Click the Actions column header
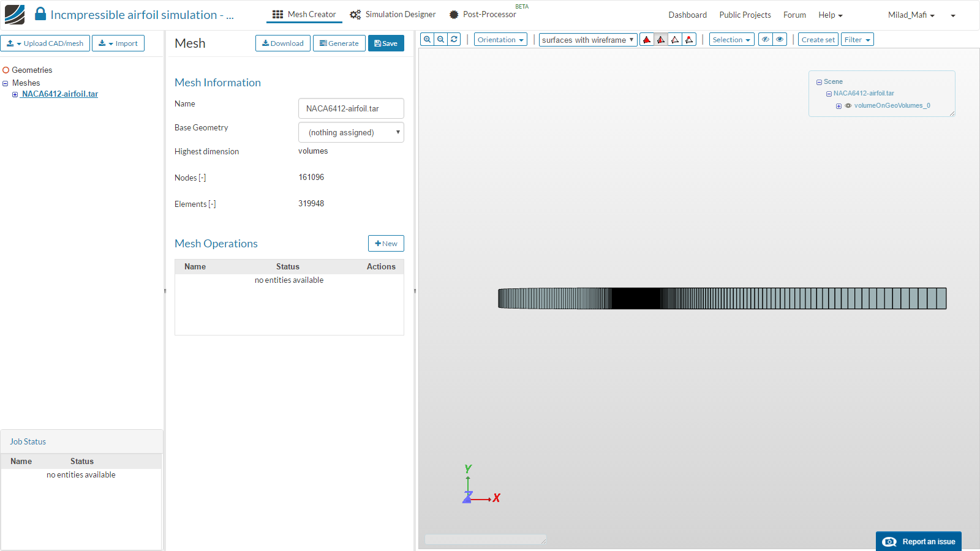This screenshot has width=980, height=551. pyautogui.click(x=381, y=267)
